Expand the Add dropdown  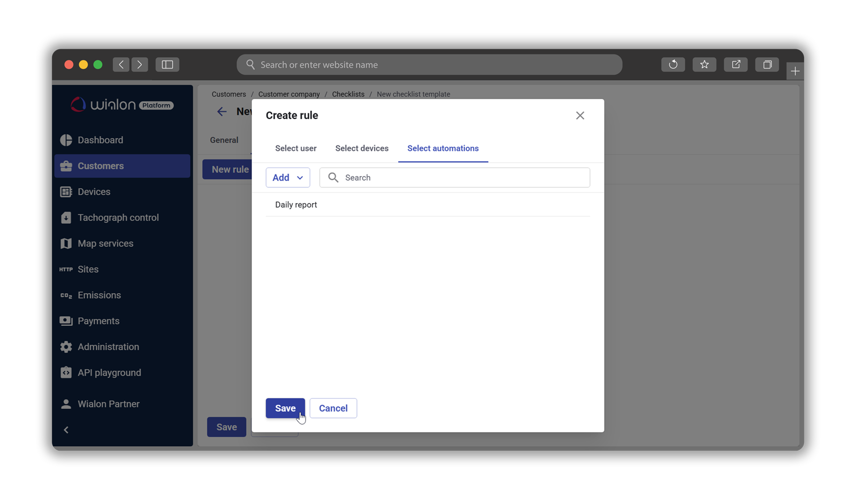pyautogui.click(x=288, y=178)
